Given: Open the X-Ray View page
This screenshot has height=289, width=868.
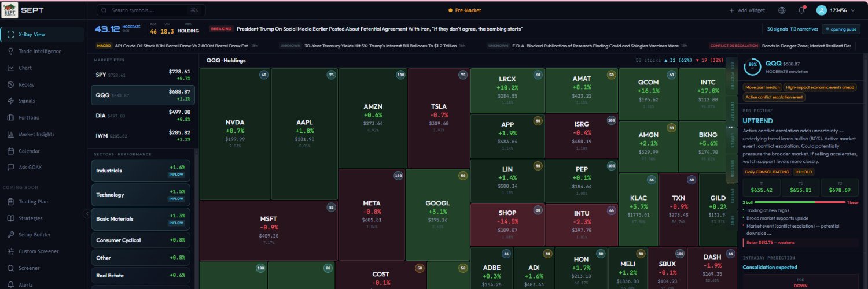Looking at the screenshot, I should [x=43, y=34].
